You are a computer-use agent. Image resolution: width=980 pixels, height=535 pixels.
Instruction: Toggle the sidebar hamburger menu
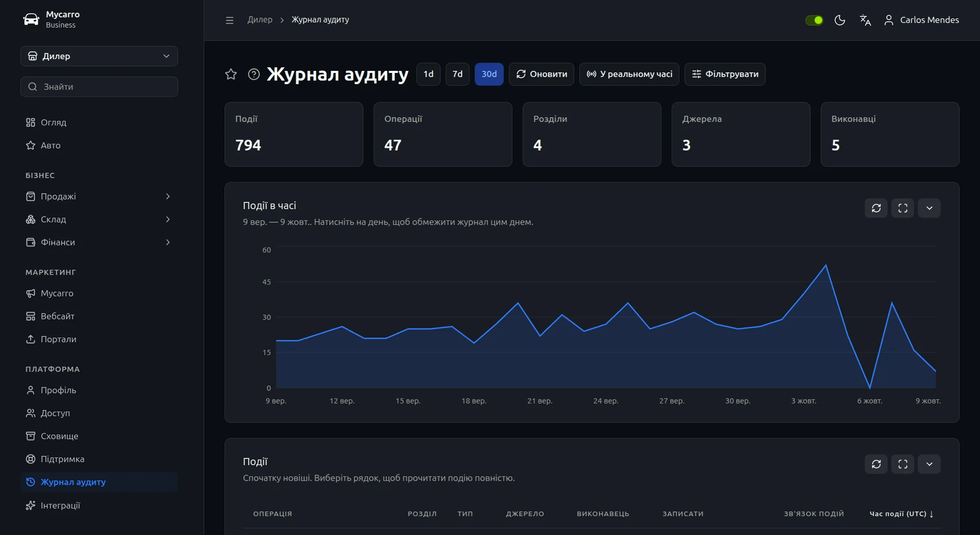point(229,20)
